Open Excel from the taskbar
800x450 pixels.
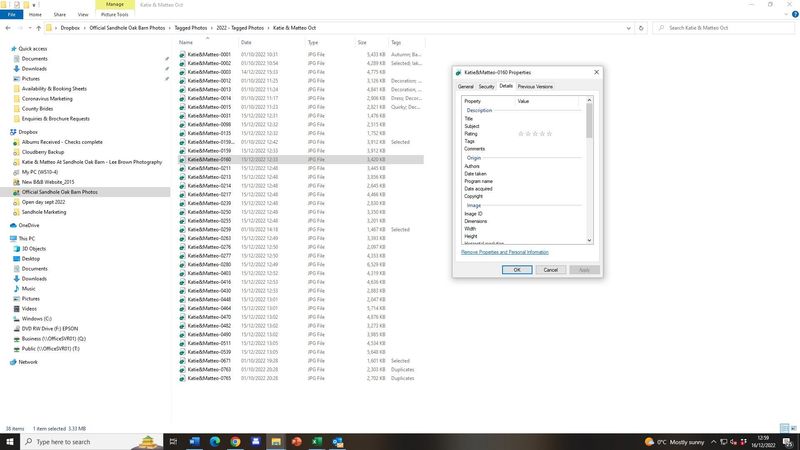pyautogui.click(x=317, y=441)
